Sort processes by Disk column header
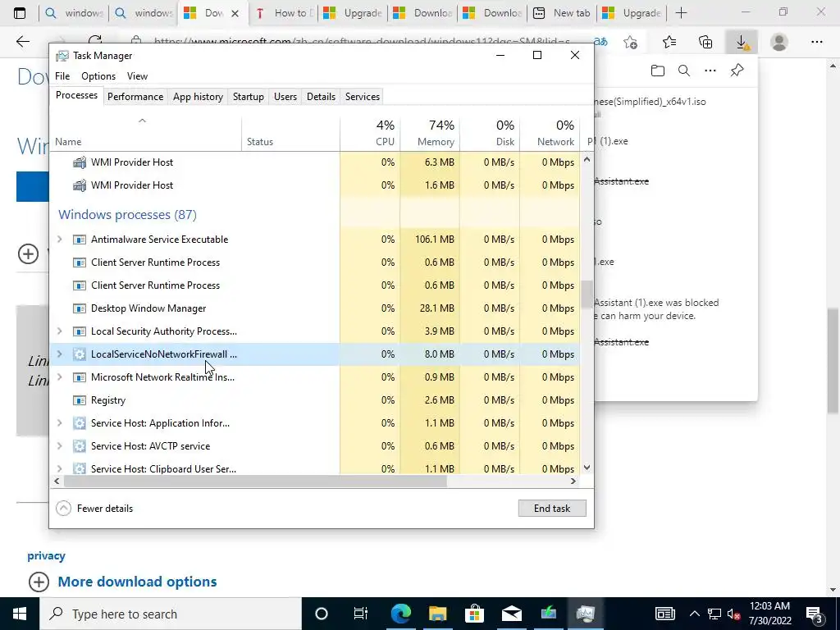 click(490, 133)
